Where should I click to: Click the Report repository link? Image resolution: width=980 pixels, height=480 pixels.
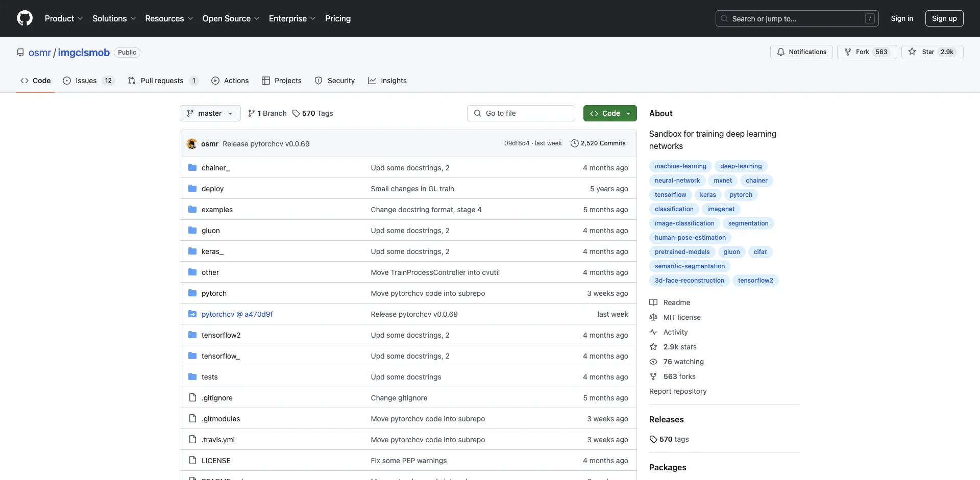(x=678, y=391)
